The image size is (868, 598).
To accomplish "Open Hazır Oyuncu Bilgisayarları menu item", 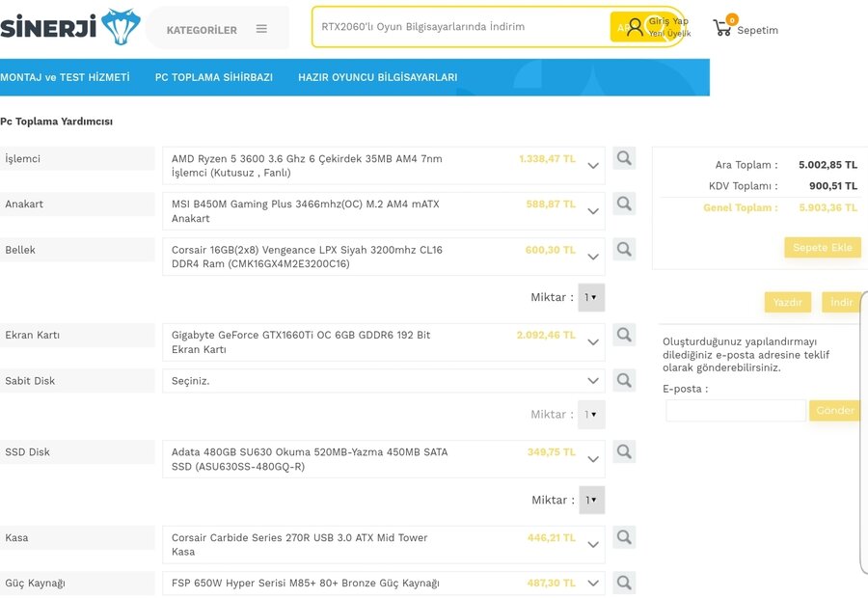I will (x=377, y=77).
